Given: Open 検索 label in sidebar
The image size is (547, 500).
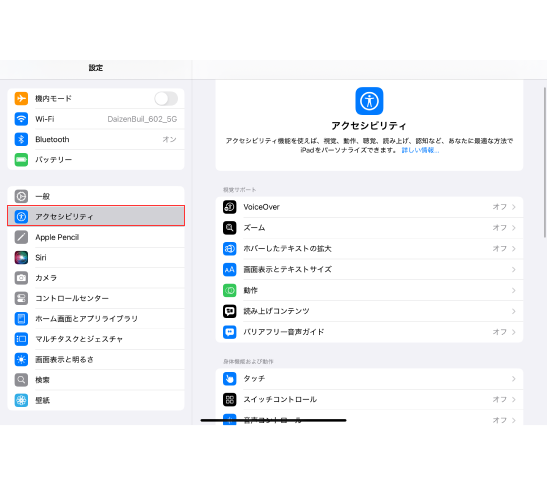Looking at the screenshot, I should pos(42,380).
